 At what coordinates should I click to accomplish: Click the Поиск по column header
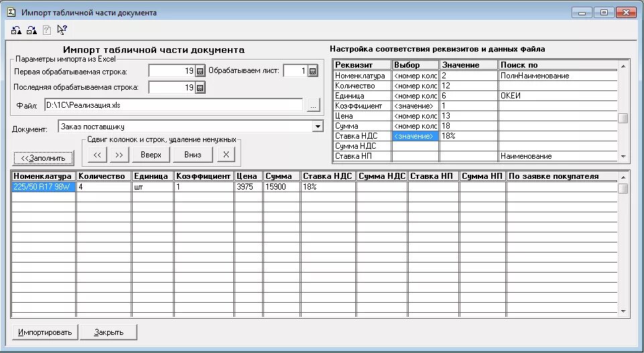[558, 65]
